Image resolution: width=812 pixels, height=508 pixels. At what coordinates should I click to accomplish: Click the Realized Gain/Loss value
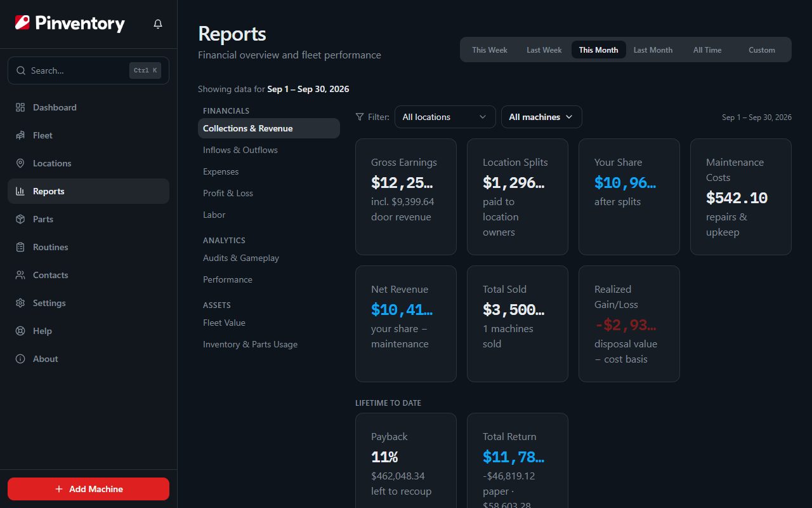(x=625, y=325)
